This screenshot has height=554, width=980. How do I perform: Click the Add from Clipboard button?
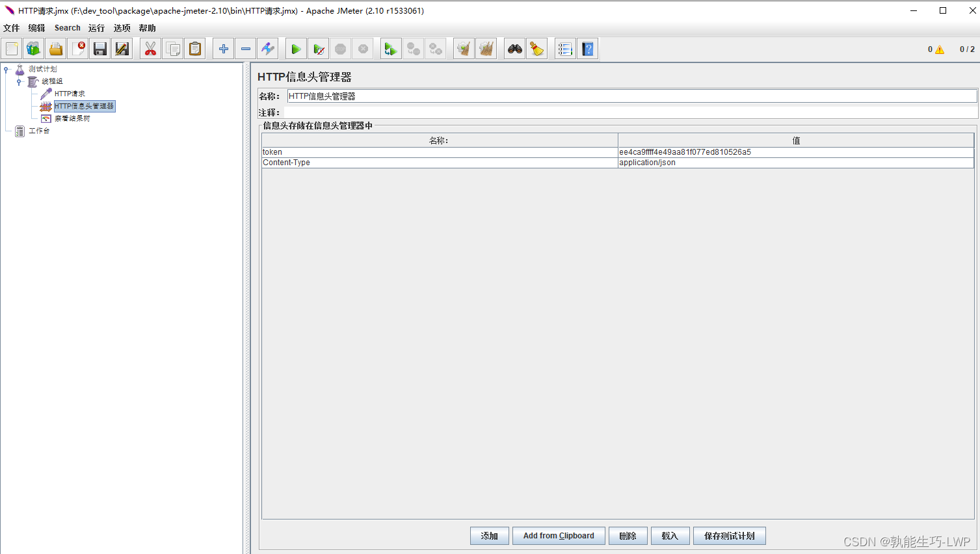click(x=559, y=536)
